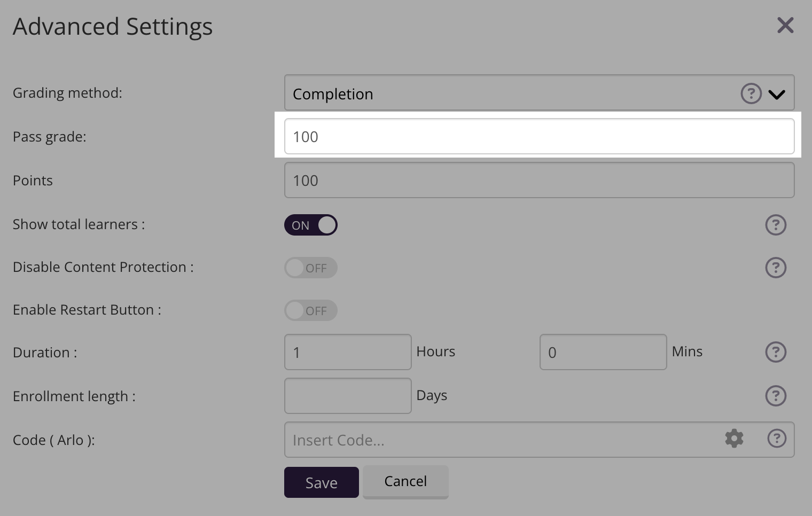The height and width of the screenshot is (516, 812).
Task: Close the Advanced Settings dialog
Action: (785, 25)
